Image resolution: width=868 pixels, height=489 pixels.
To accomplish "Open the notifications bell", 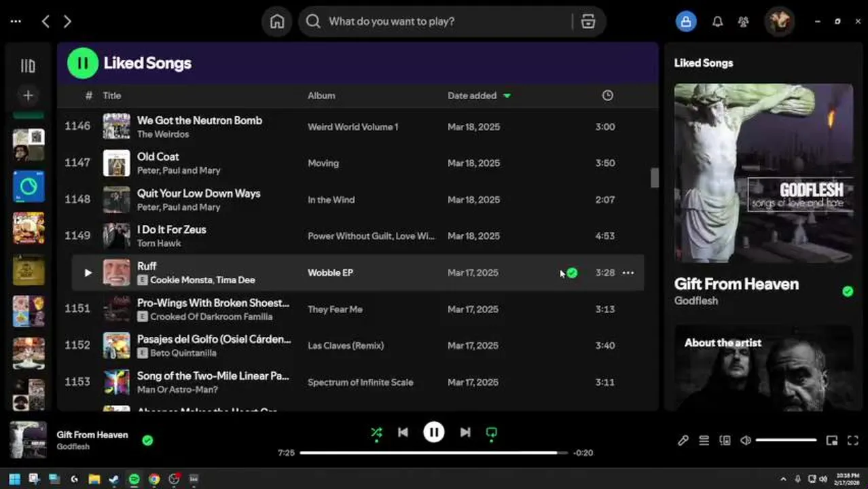I will (717, 21).
